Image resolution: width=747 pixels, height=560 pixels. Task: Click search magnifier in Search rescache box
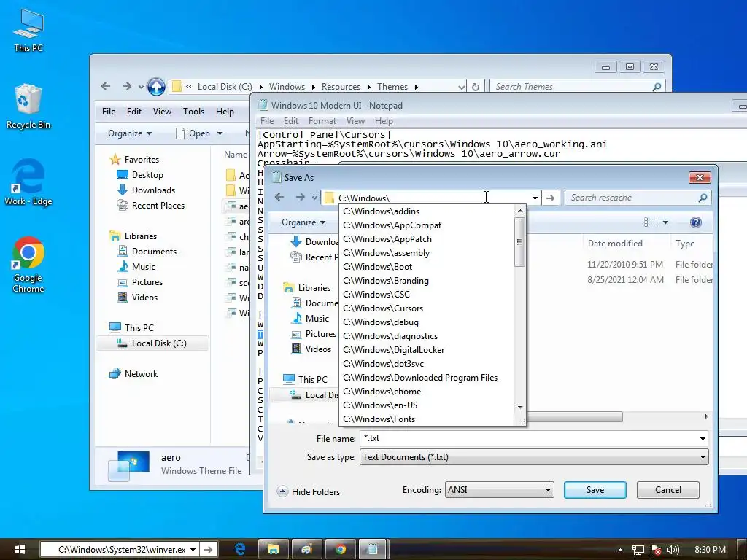point(703,198)
